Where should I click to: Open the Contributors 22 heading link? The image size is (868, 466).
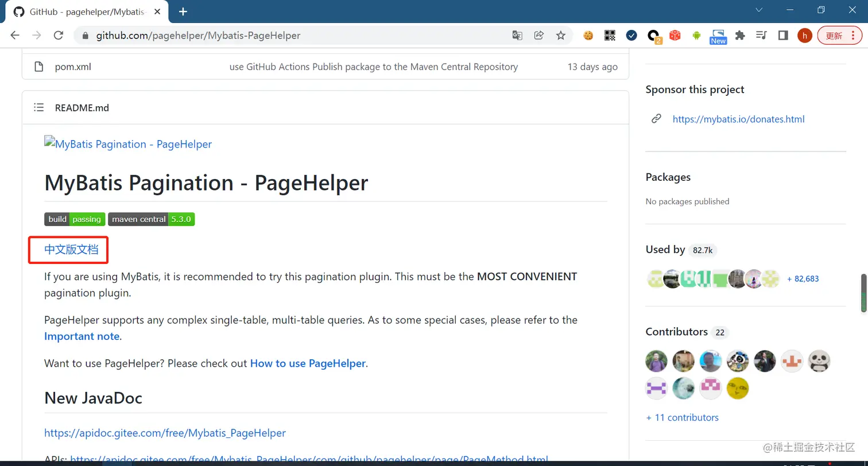[687, 332]
